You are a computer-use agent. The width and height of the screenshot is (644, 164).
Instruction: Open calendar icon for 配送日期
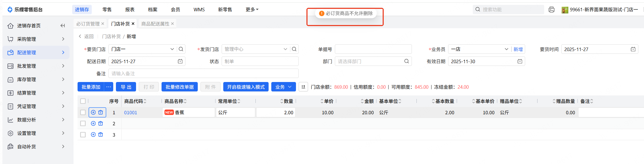[x=180, y=61]
